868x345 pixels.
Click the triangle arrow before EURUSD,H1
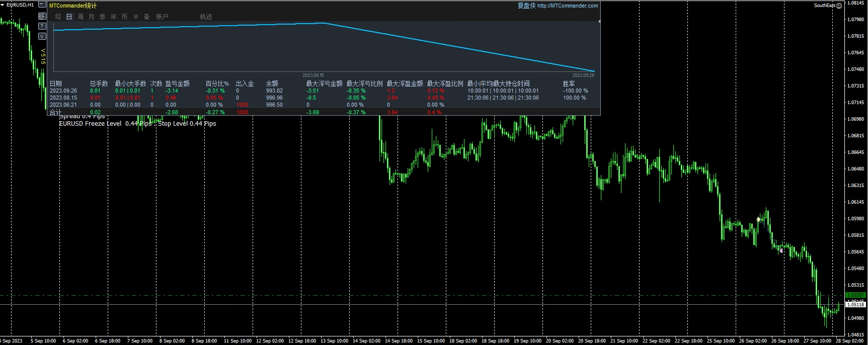[x=3, y=5]
